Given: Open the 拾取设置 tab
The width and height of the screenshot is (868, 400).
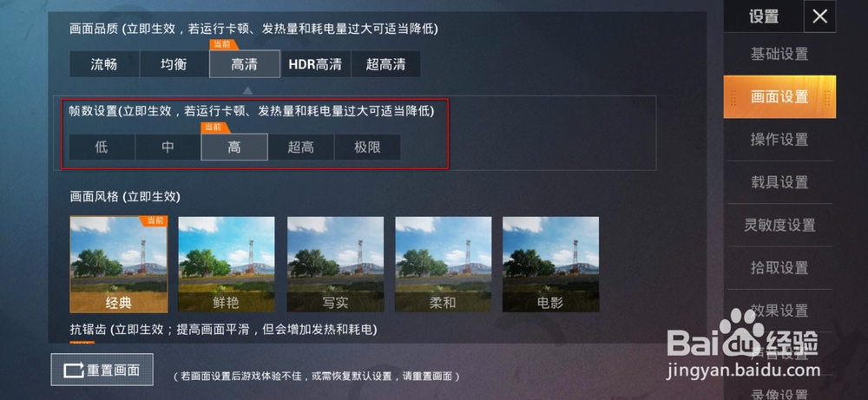Looking at the screenshot, I should pyautogui.click(x=779, y=268).
